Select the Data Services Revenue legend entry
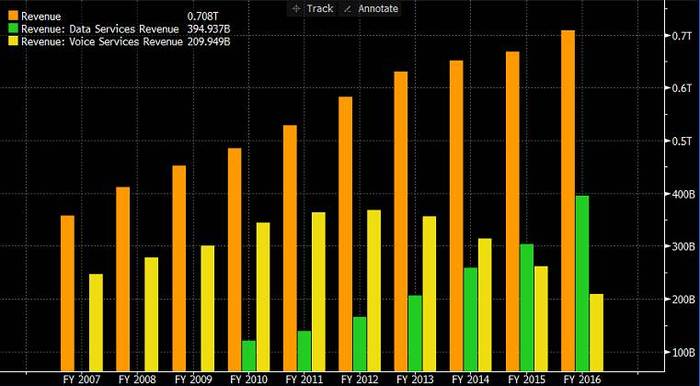The image size is (700, 386). click(100, 29)
